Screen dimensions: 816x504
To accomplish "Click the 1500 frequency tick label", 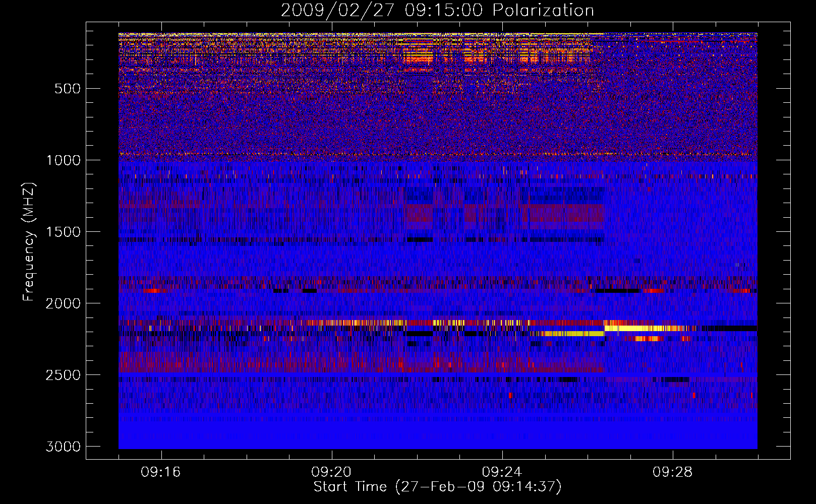I will pyautogui.click(x=64, y=232).
